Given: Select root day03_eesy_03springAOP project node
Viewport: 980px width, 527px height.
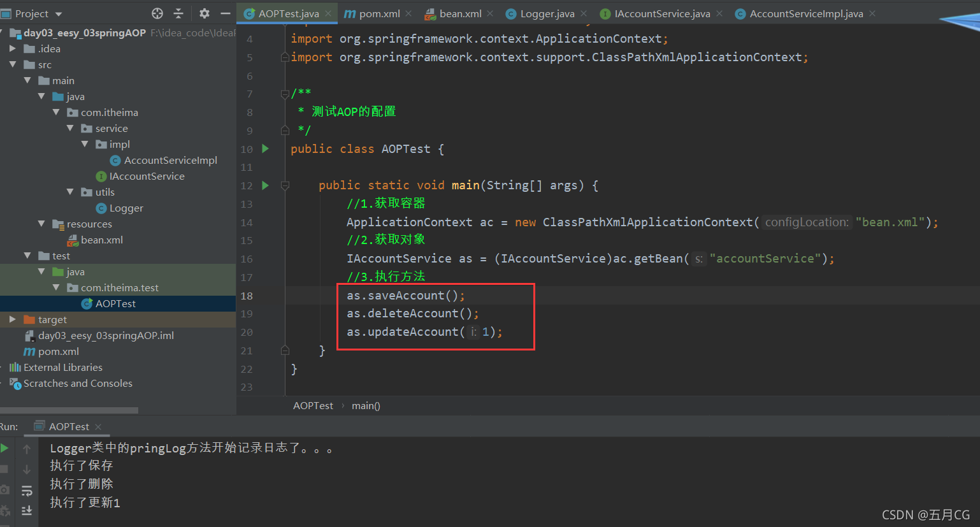Looking at the screenshot, I should click(85, 32).
